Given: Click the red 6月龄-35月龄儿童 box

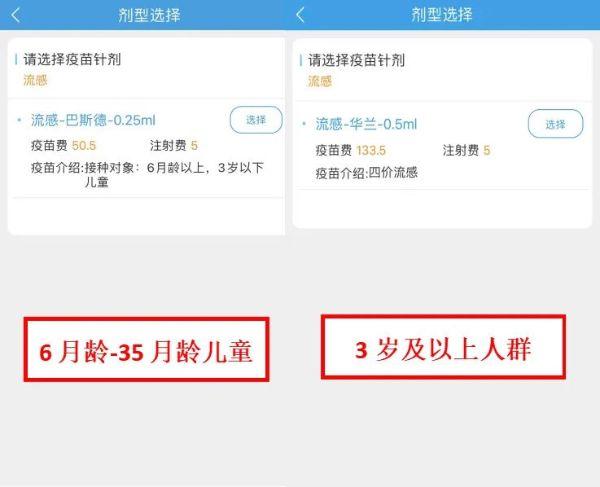Looking at the screenshot, I should [146, 350].
